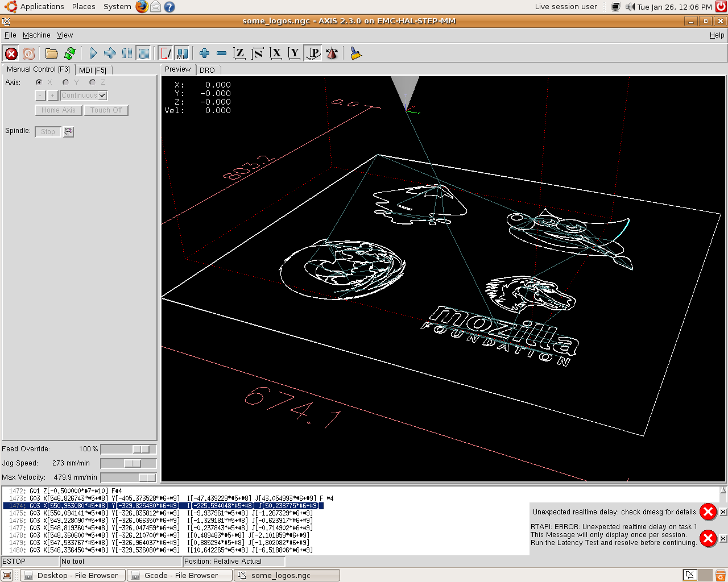Click the Home Axis button

(x=58, y=110)
